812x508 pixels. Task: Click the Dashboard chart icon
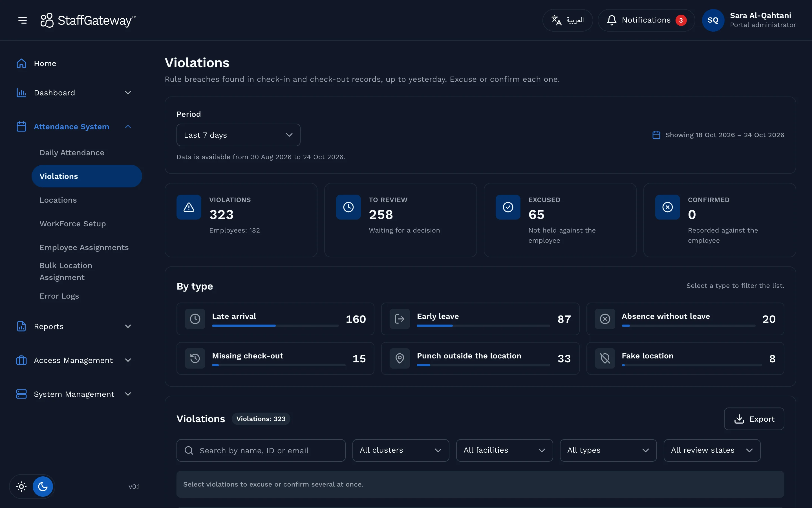(x=21, y=93)
